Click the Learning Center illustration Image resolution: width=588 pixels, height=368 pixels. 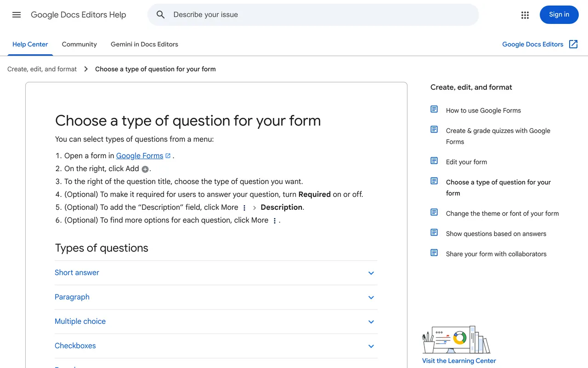click(456, 340)
